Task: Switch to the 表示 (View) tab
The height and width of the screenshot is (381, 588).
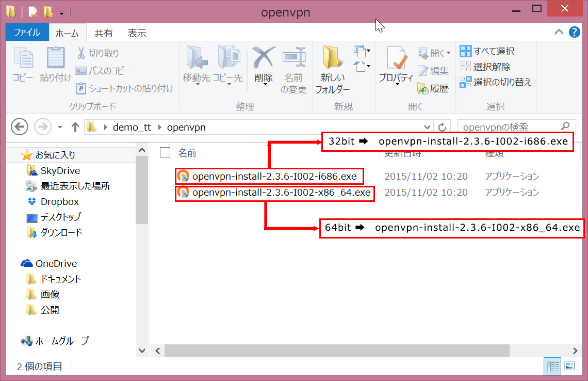Action: (137, 33)
